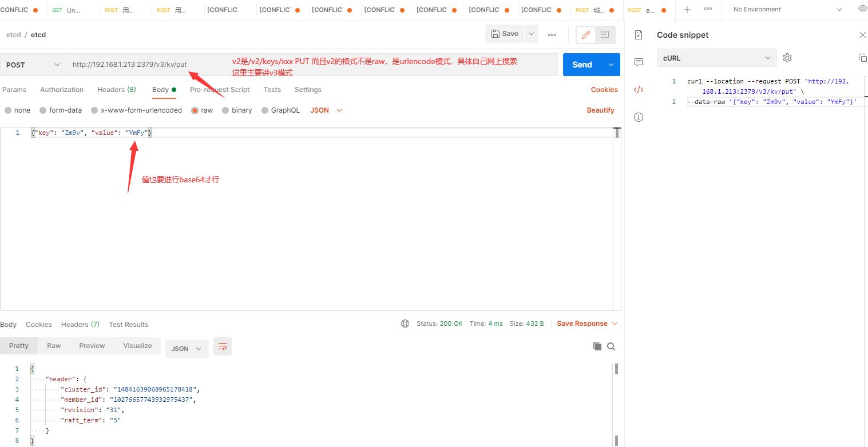Viewport: 868px width, 447px height.
Task: Copy the cURL code snippet
Action: tap(862, 57)
